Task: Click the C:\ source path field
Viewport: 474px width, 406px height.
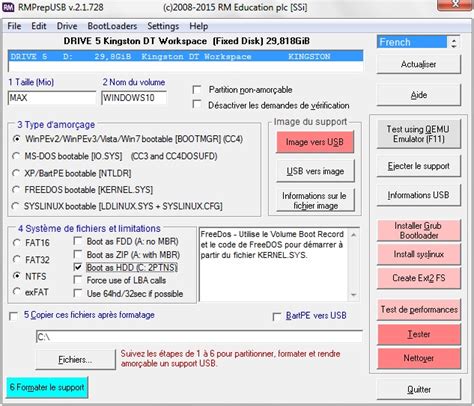Action: click(199, 337)
